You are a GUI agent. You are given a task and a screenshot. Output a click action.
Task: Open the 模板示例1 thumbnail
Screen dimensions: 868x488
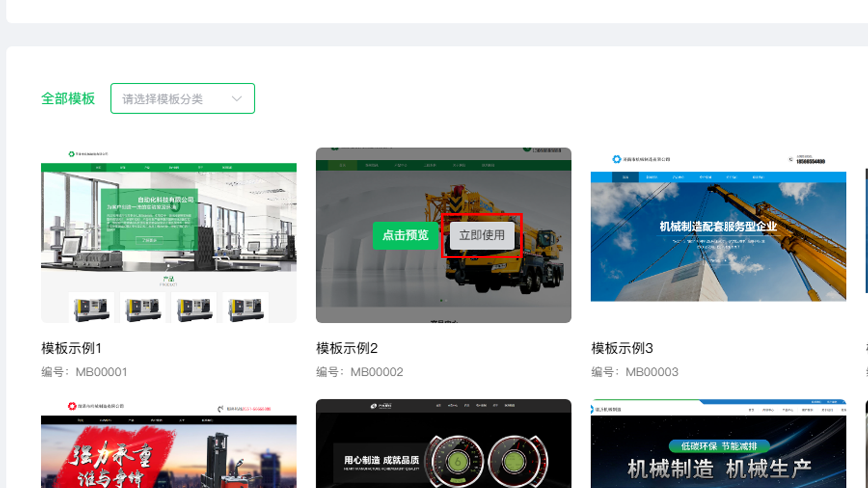[x=169, y=235]
